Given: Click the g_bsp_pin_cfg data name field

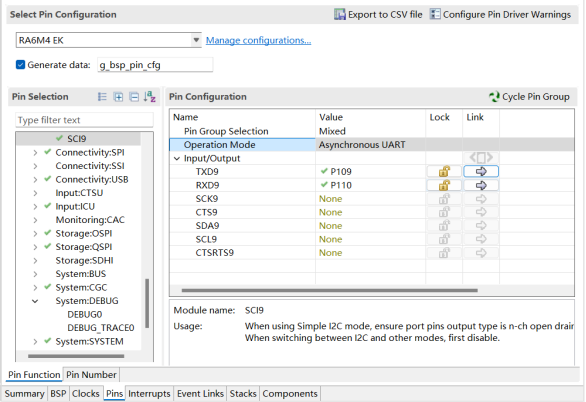Looking at the screenshot, I should 155,65.
